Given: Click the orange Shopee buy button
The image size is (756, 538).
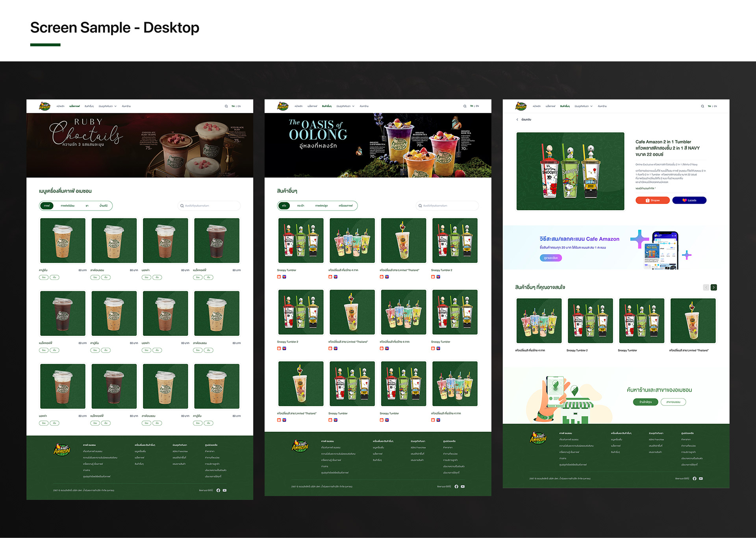Looking at the screenshot, I should (x=652, y=200).
